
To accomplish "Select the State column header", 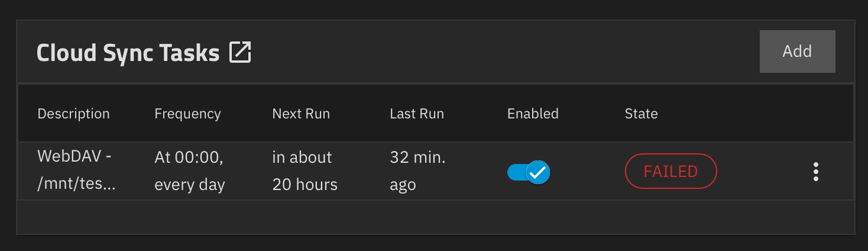I will 641,114.
